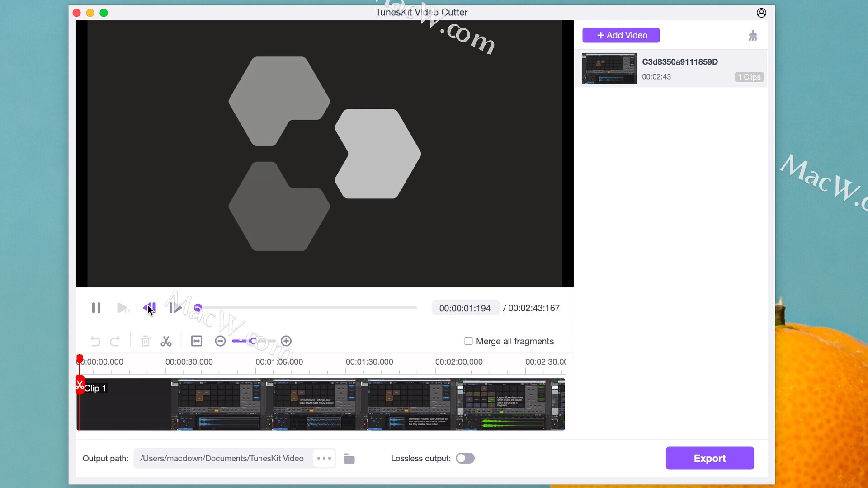Click the 1 Clips badge
This screenshot has height=488, width=868.
point(749,77)
